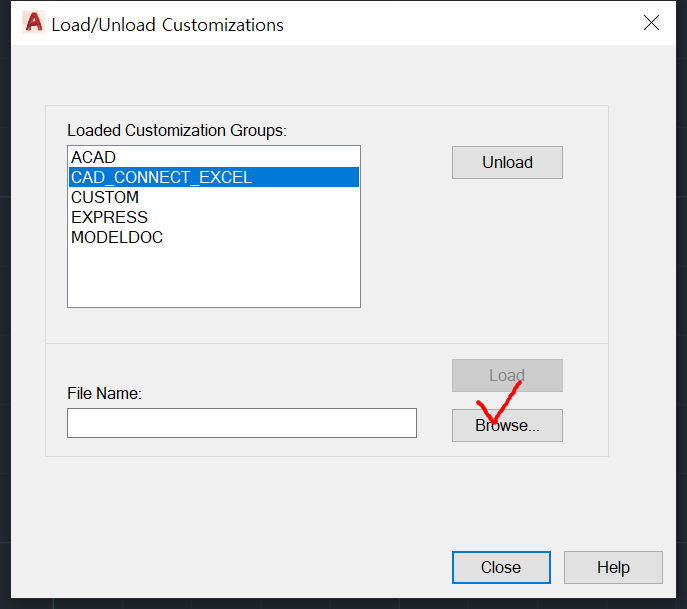Open Browse... to pick a file
687x609 pixels.
(507, 425)
